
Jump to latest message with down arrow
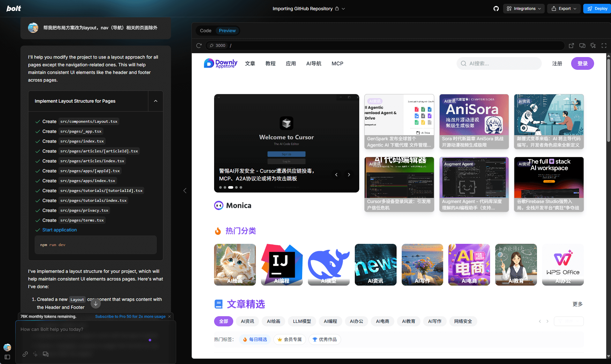pos(96,303)
